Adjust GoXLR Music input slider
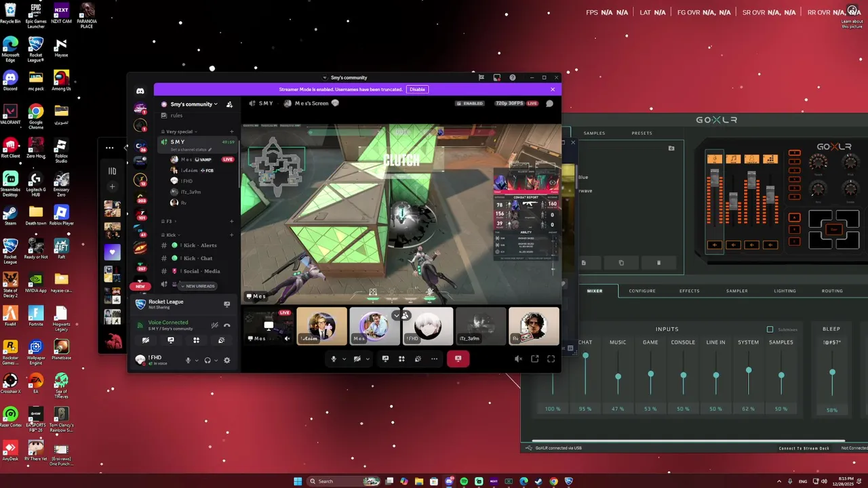The image size is (868, 488). pos(618,376)
